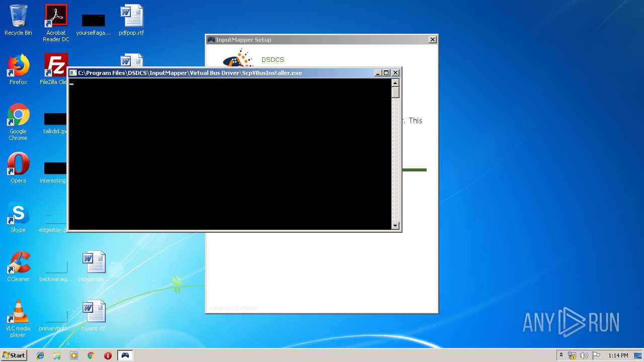Screen dimensions: 644x362
Task: Open Opera from the taskbar
Action: (108, 355)
